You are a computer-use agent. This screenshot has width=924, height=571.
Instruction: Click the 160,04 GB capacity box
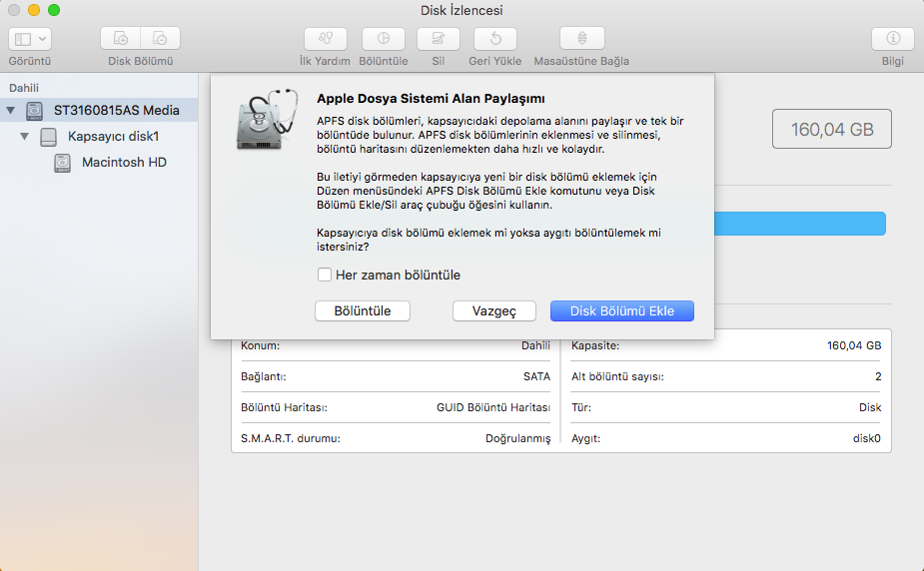pyautogui.click(x=832, y=129)
